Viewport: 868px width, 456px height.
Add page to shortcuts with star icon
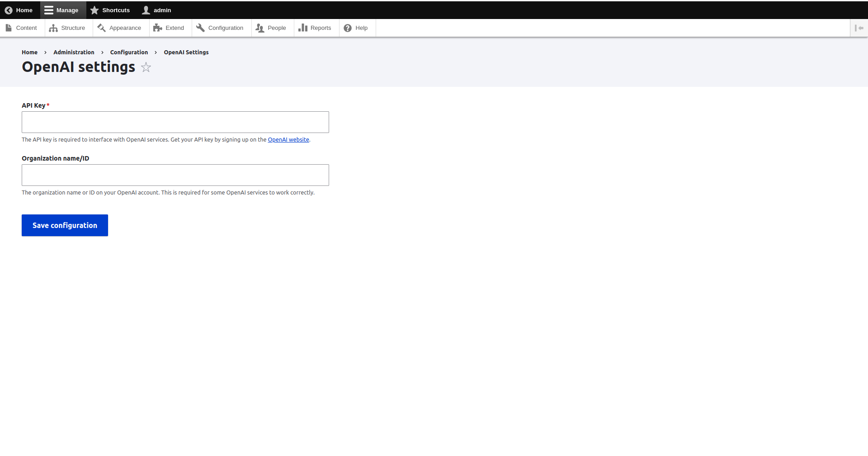coord(146,67)
